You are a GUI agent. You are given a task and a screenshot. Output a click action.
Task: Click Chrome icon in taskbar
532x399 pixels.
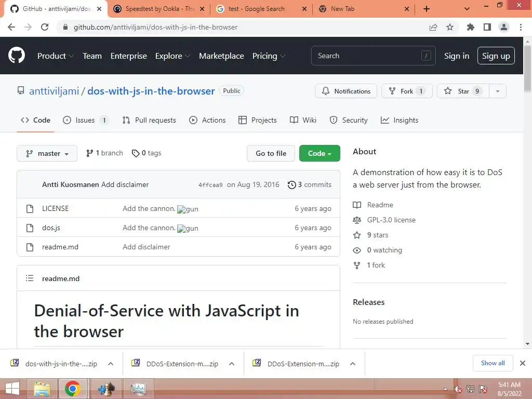[73, 389]
